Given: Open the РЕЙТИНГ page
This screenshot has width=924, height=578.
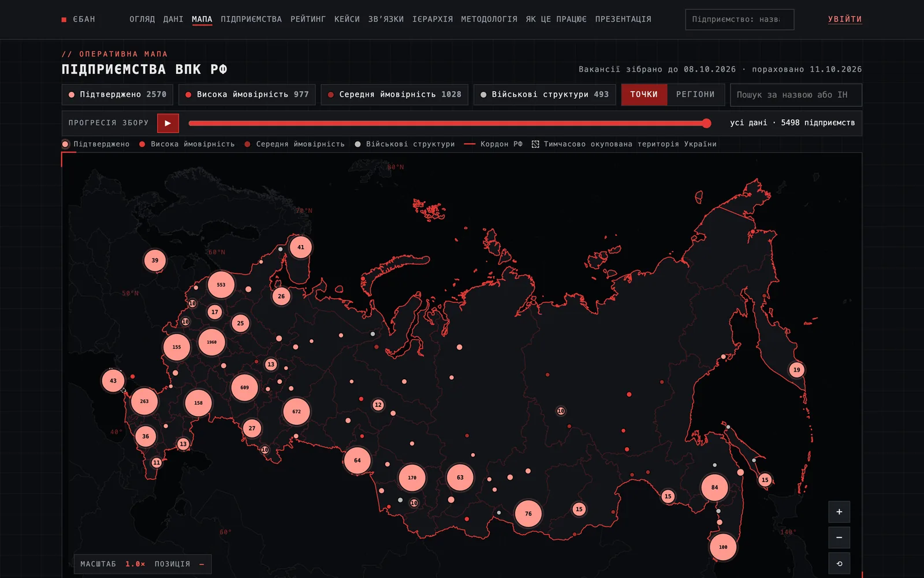Looking at the screenshot, I should [308, 19].
